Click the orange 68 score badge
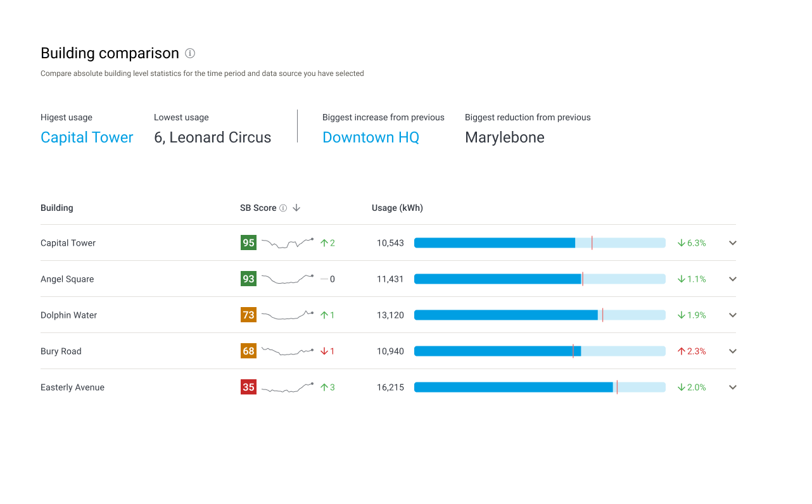 (x=248, y=351)
